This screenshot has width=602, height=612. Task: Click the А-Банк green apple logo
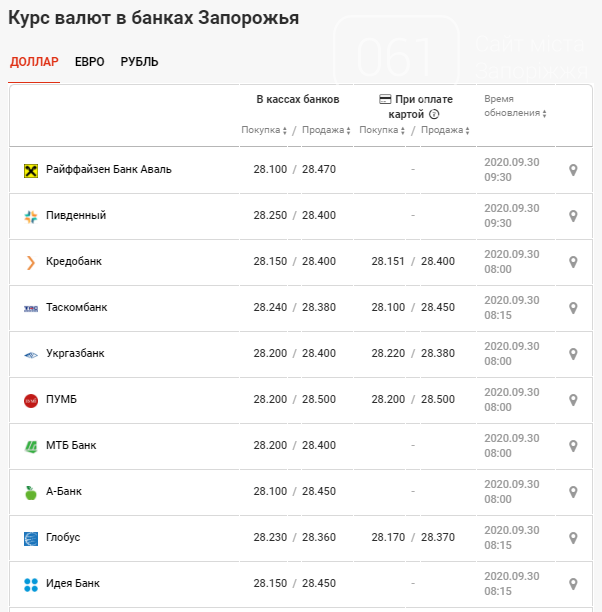click(30, 492)
